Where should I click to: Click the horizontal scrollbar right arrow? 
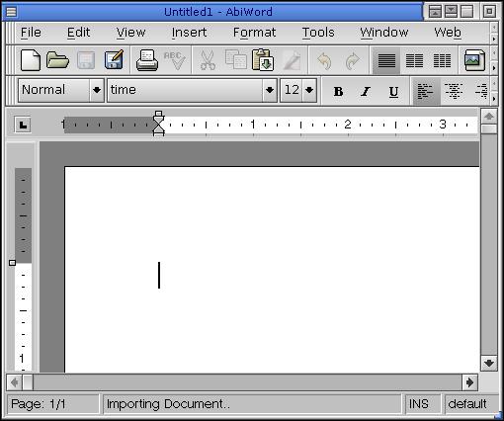(470, 382)
